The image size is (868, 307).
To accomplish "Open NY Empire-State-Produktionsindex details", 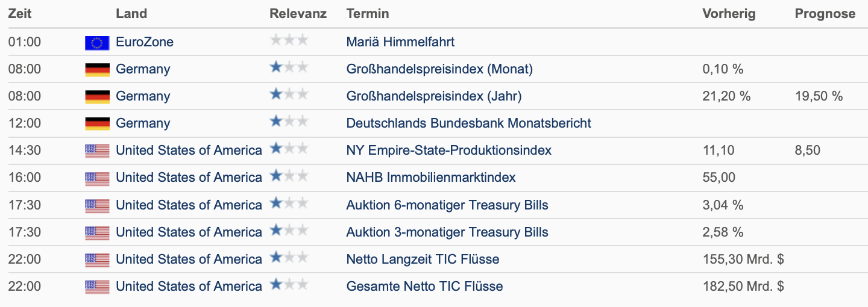I will (448, 150).
